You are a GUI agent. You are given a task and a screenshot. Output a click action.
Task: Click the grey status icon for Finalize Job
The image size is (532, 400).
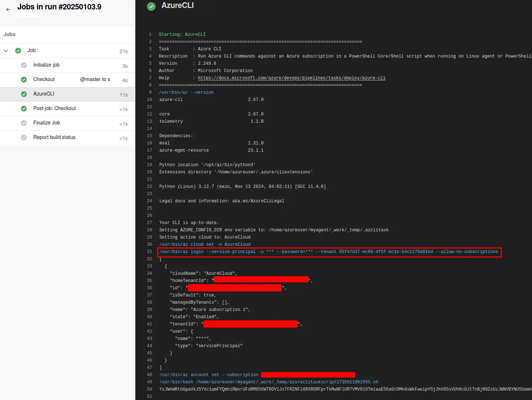pos(24,123)
